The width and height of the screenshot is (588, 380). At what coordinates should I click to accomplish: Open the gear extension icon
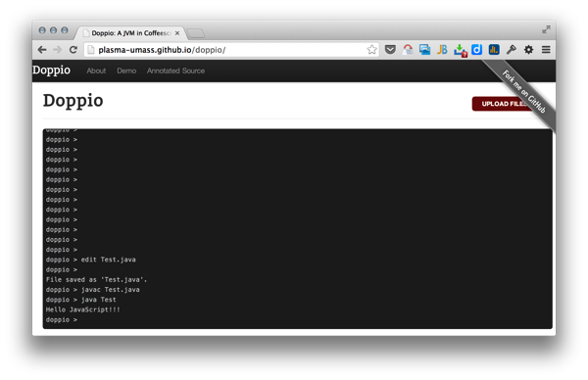tap(528, 50)
